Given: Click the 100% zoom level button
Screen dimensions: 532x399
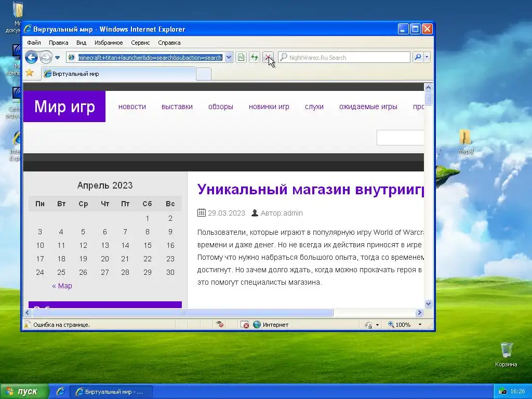Looking at the screenshot, I should pyautogui.click(x=400, y=325).
